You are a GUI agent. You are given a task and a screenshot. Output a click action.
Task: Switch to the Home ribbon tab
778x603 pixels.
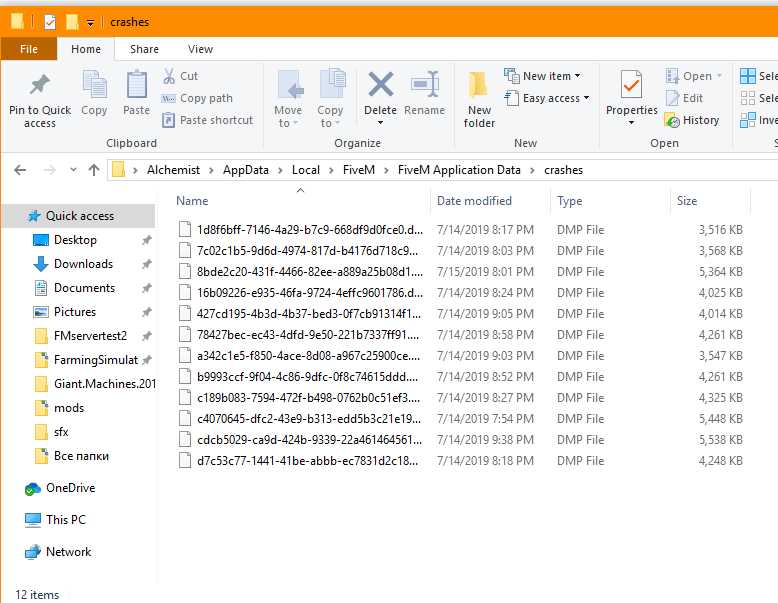86,49
